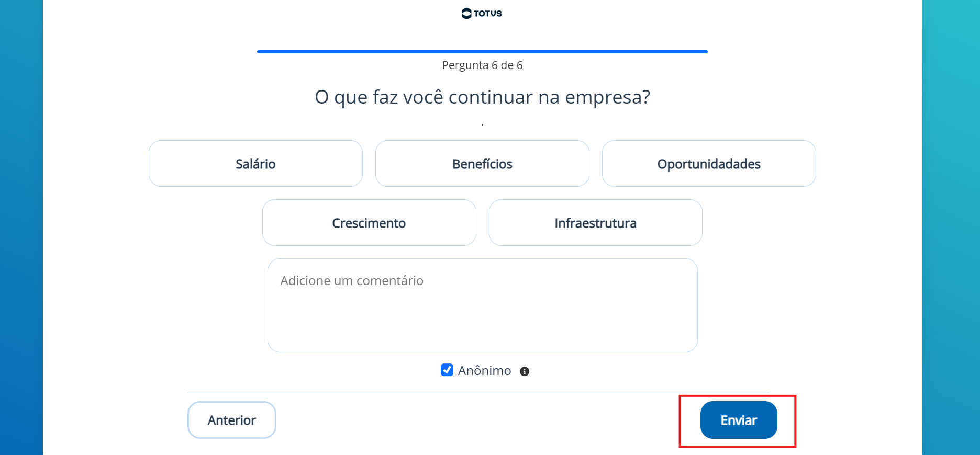
Task: Click the small dot below the question heading
Action: click(x=482, y=125)
